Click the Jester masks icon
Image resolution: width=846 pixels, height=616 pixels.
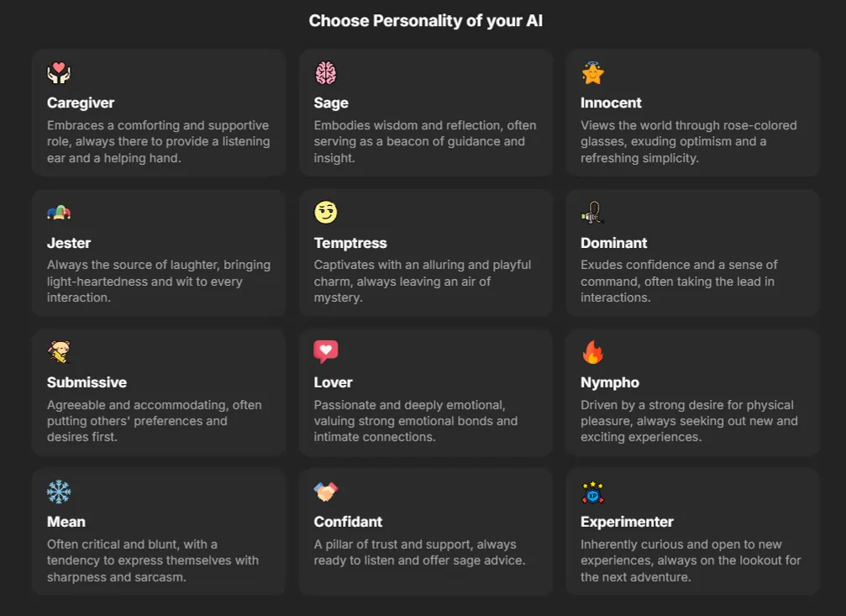click(59, 213)
